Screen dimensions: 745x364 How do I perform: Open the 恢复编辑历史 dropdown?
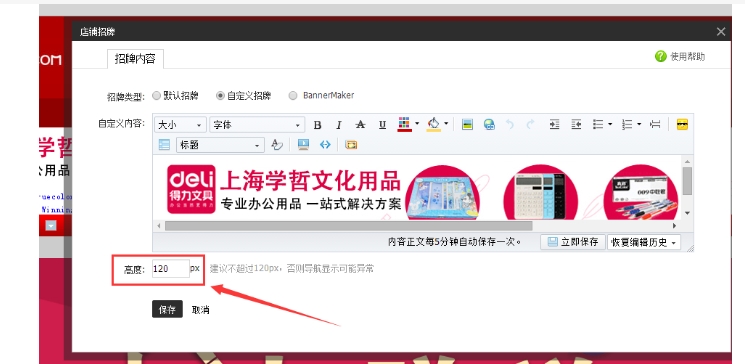click(644, 242)
